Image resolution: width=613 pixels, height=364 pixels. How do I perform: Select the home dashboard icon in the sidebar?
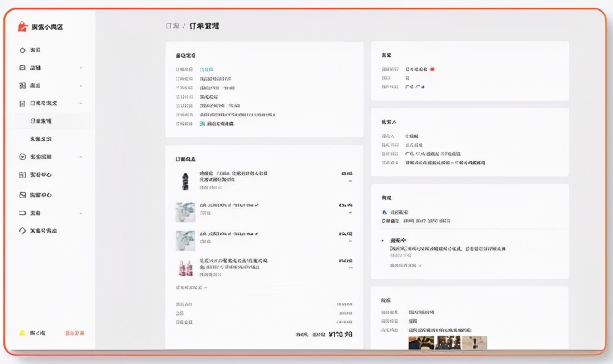coord(21,49)
